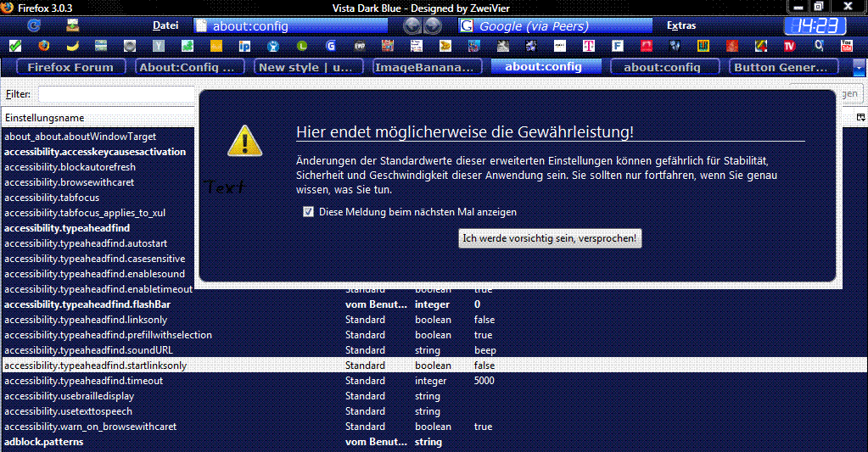Click 'Ich werde vorsichtig sein, versprochen!' button
868x452 pixels.
(550, 238)
